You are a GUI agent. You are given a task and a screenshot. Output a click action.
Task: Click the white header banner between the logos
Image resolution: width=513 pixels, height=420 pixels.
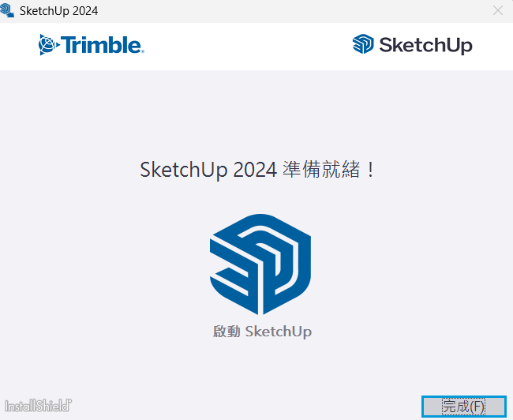point(249,46)
